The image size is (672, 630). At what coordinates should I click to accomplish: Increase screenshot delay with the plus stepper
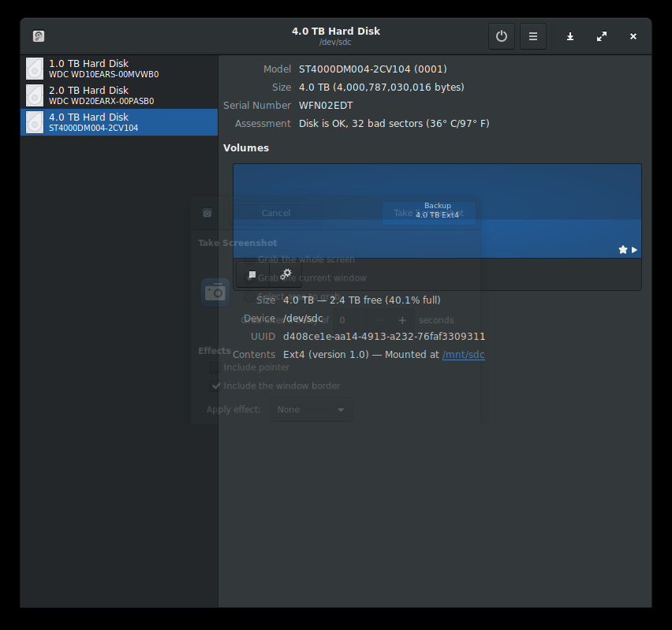click(402, 320)
